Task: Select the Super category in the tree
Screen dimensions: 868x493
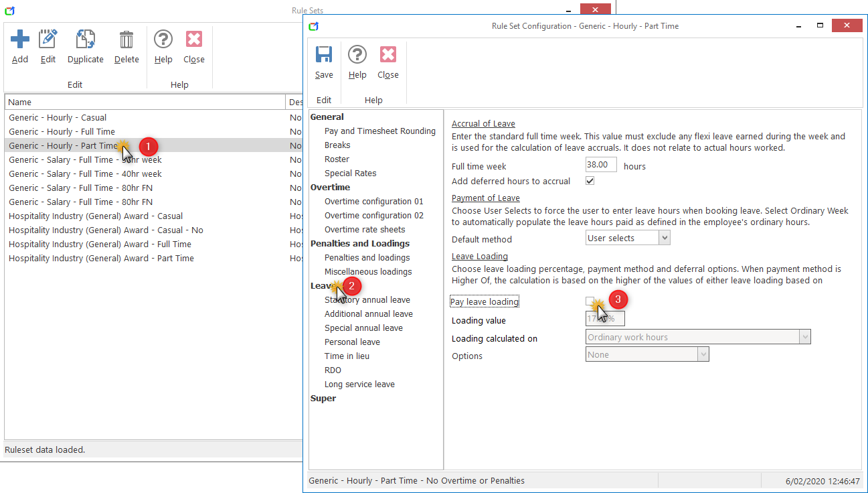Action: 323,398
